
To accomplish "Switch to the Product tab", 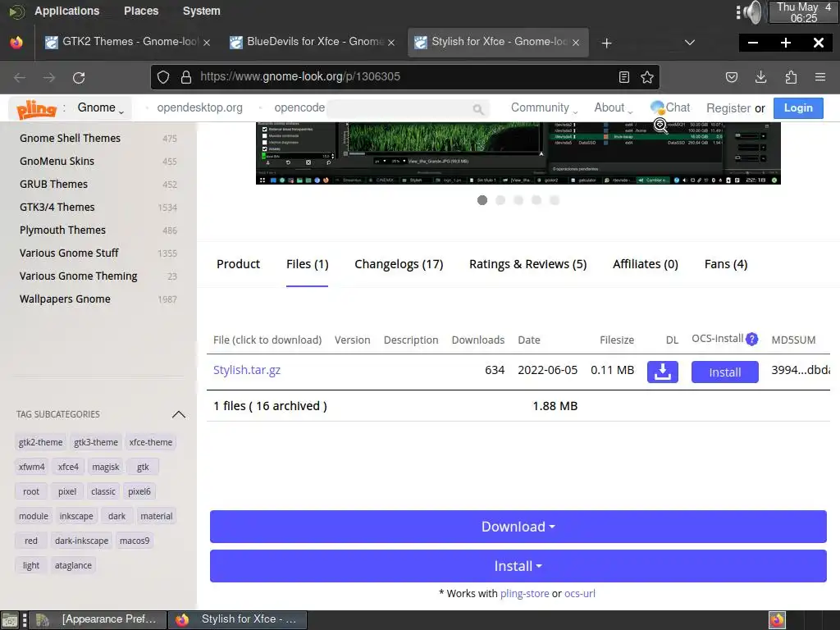I will click(x=239, y=264).
